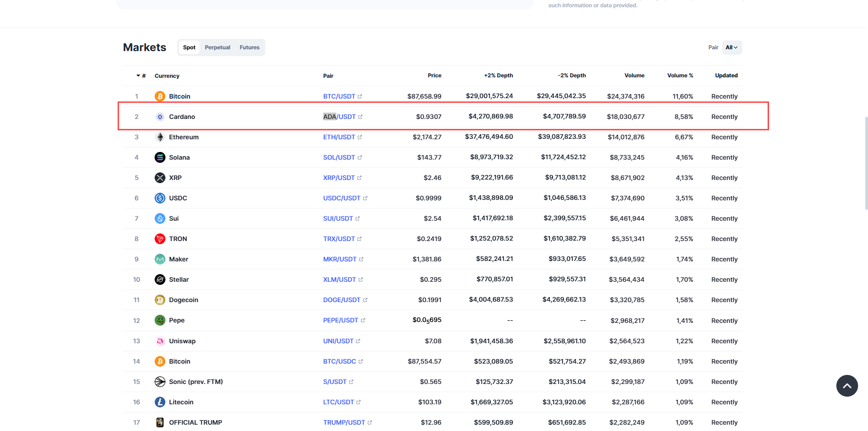Image resolution: width=868 pixels, height=431 pixels.
Task: Click the Uniswap coin icon
Action: pos(160,341)
